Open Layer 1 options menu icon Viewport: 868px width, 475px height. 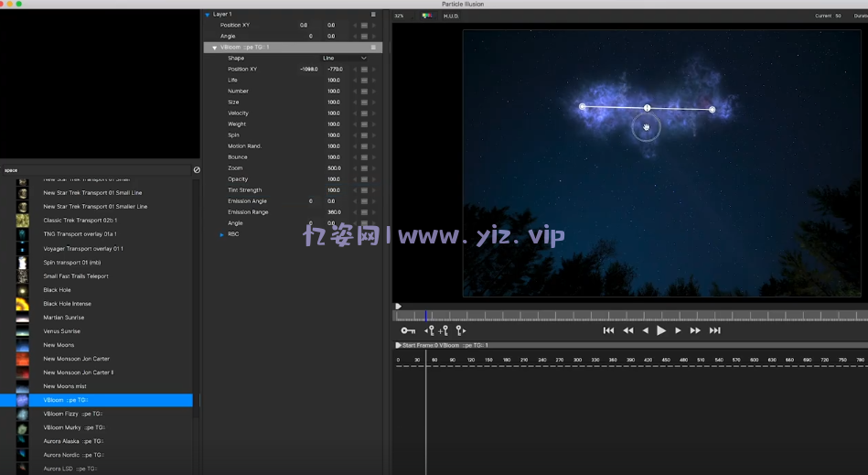tap(373, 15)
